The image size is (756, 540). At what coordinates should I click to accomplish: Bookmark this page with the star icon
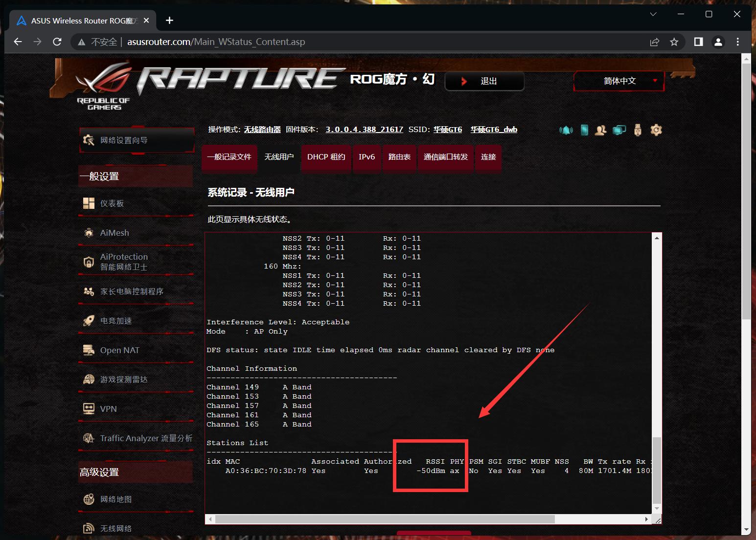[x=674, y=42]
